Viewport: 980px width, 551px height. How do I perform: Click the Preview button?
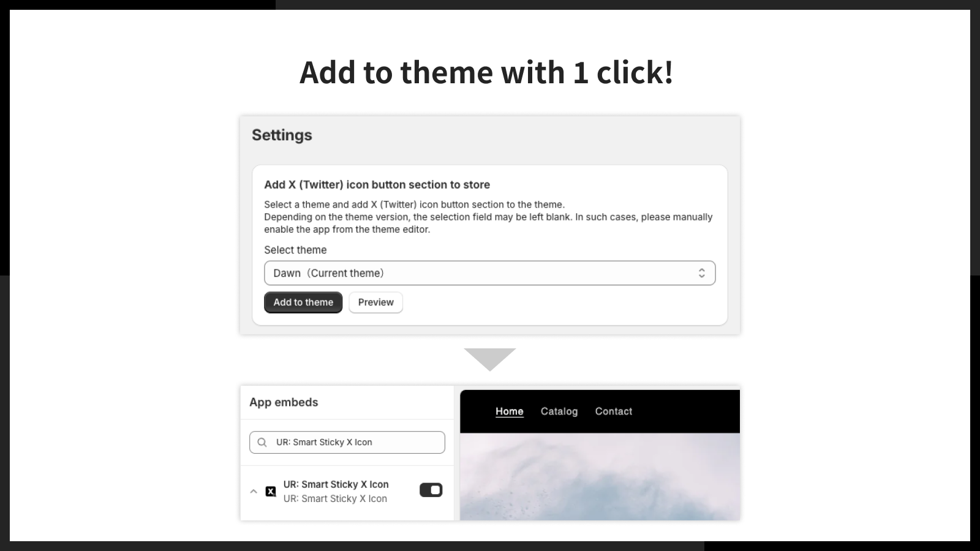click(x=375, y=302)
